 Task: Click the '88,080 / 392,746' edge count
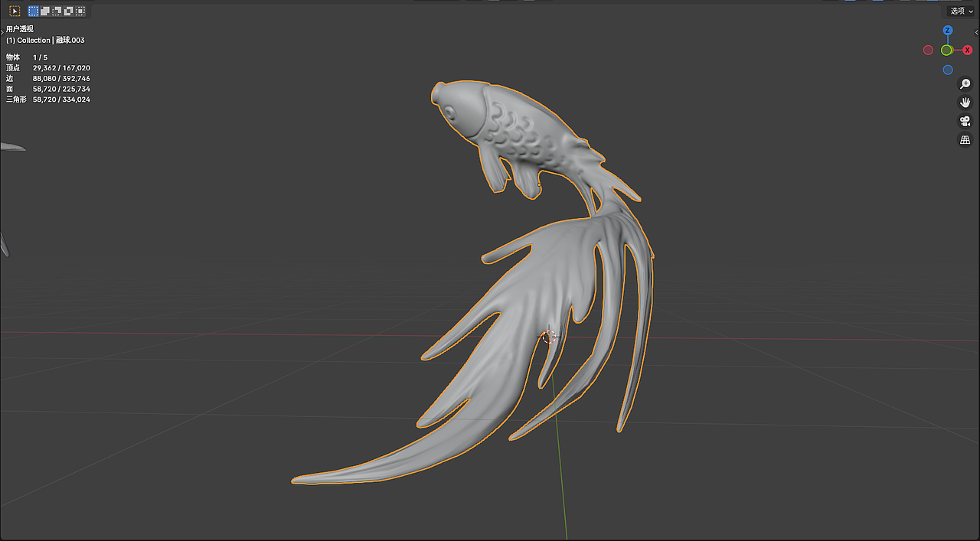coord(61,79)
